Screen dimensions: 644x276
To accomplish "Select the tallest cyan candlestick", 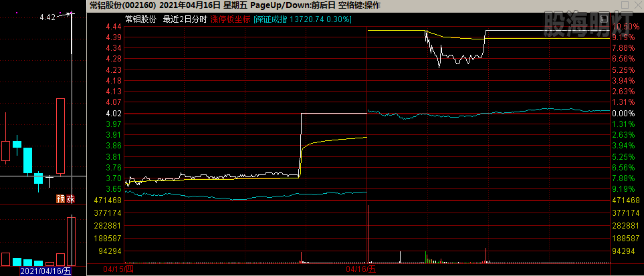I will click(x=28, y=160).
